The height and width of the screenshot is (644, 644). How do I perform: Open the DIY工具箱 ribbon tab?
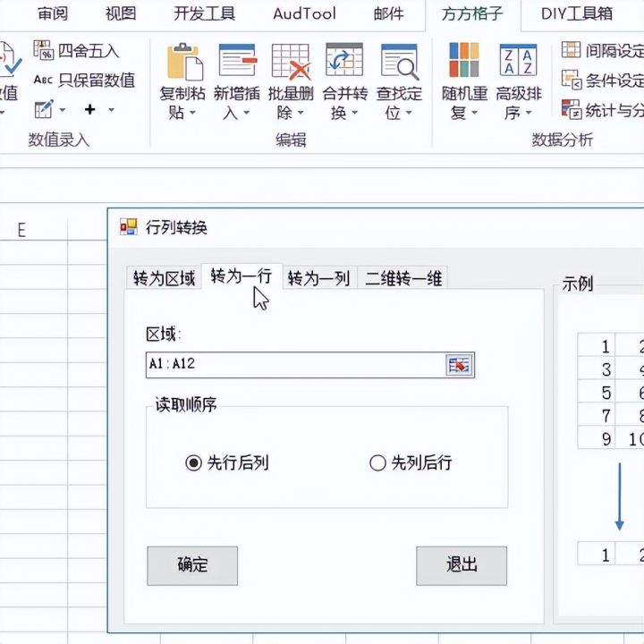coord(577,14)
